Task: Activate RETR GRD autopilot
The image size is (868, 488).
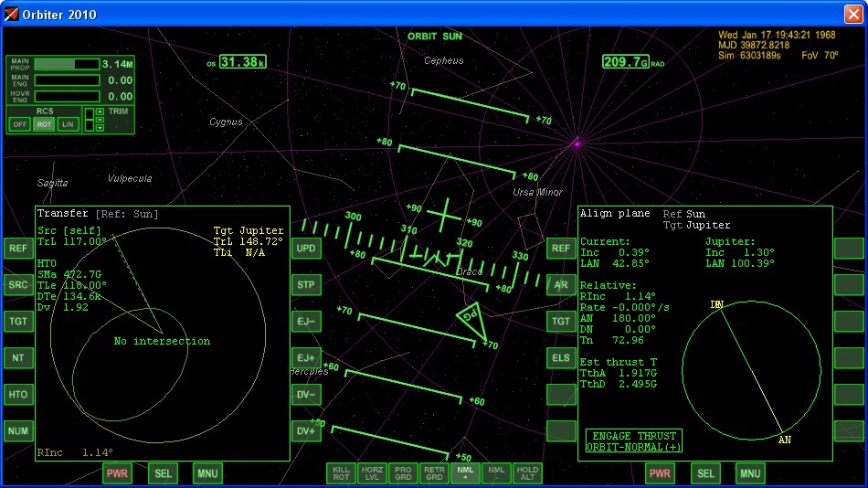Action: [434, 473]
